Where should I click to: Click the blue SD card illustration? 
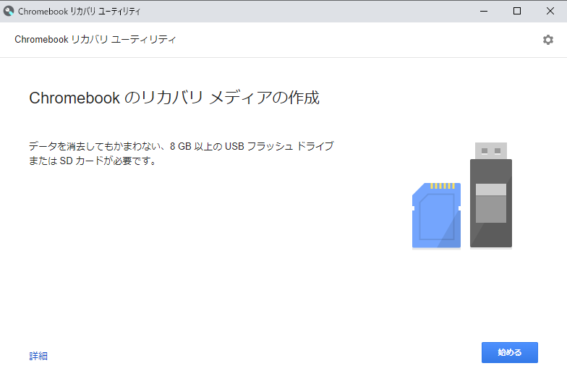click(x=437, y=216)
